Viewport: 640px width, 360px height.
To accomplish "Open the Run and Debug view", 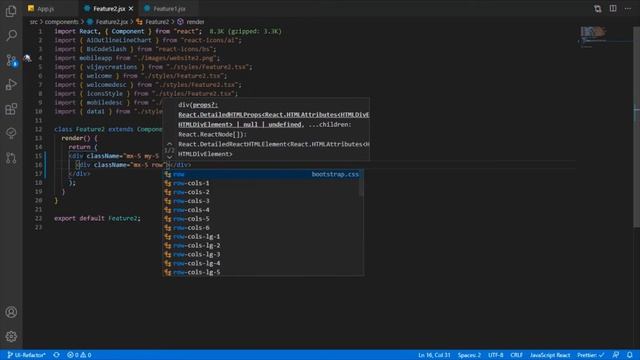I will 11,84.
